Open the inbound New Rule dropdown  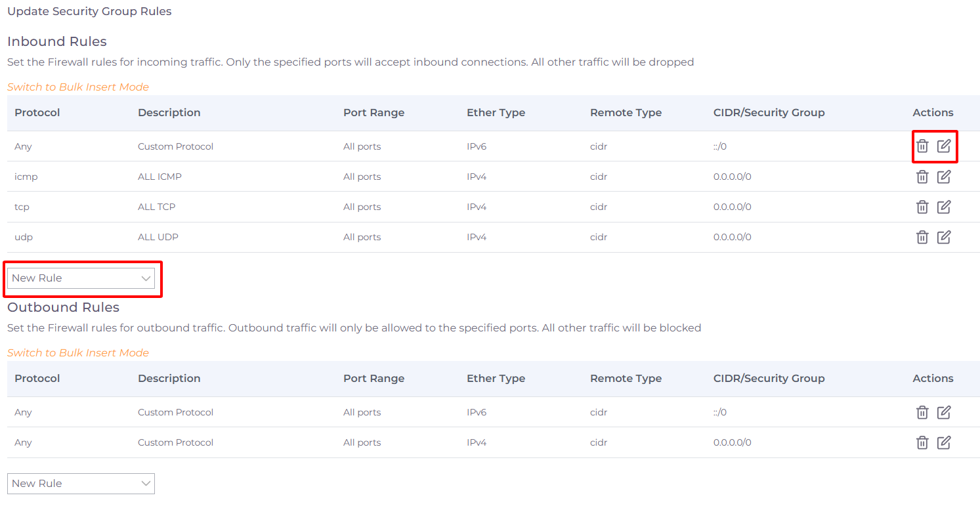tap(81, 278)
